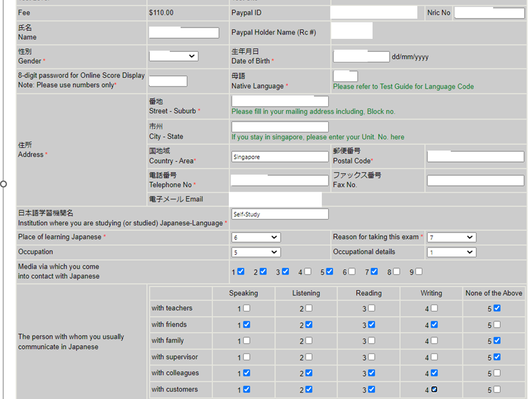This screenshot has width=532, height=399.
Task: Click the Name input field
Action: coord(184,33)
